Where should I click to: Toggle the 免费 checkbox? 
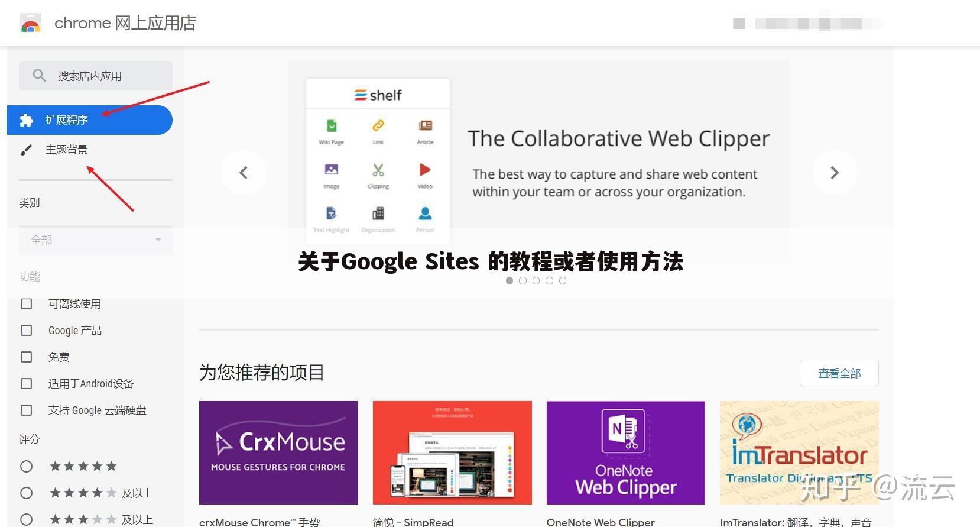coord(27,357)
